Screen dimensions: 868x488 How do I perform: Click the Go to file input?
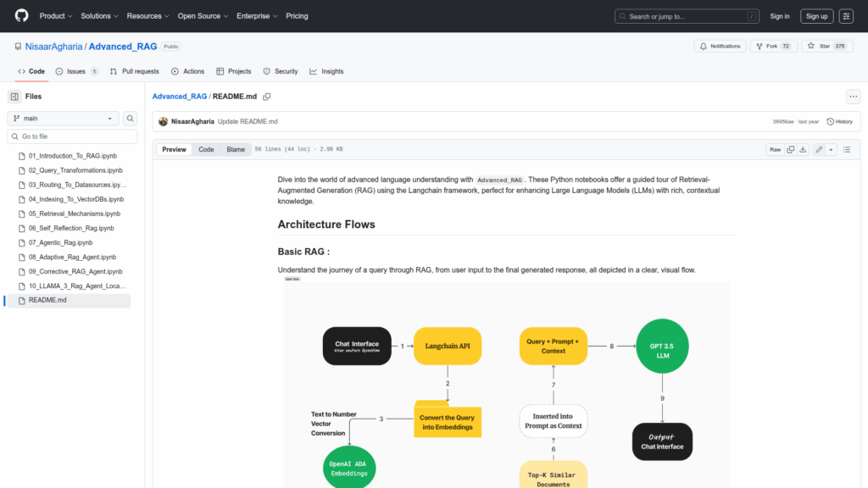point(72,136)
